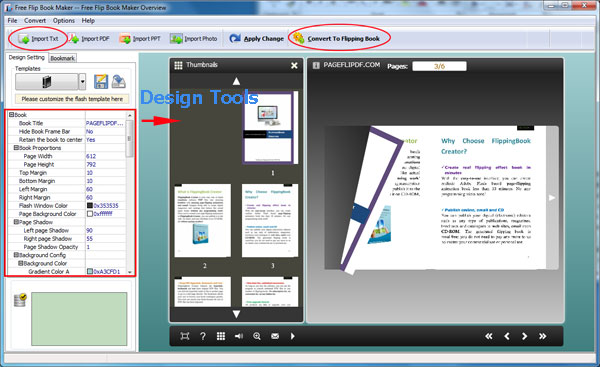Click the Import Photo toolbar button
The image size is (600, 367).
tap(194, 39)
